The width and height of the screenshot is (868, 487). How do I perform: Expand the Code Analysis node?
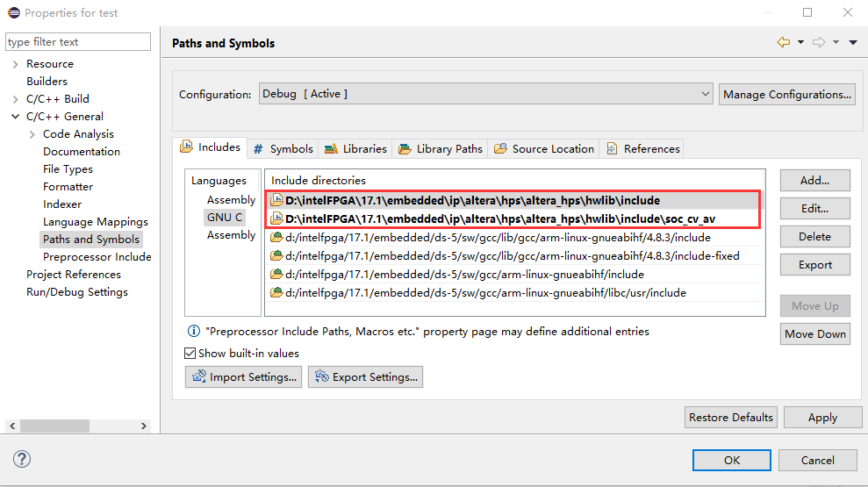click(x=32, y=134)
